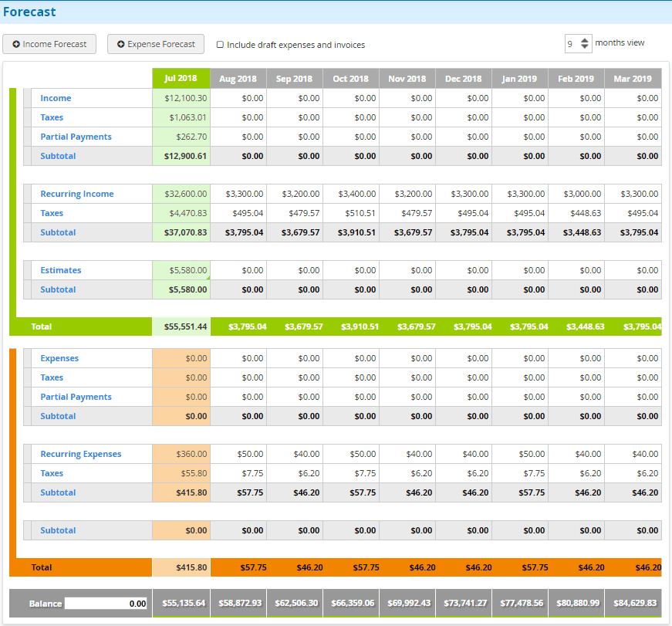Open Partial Payments link in expenses section
This screenshot has width=672, height=626.
76,397
